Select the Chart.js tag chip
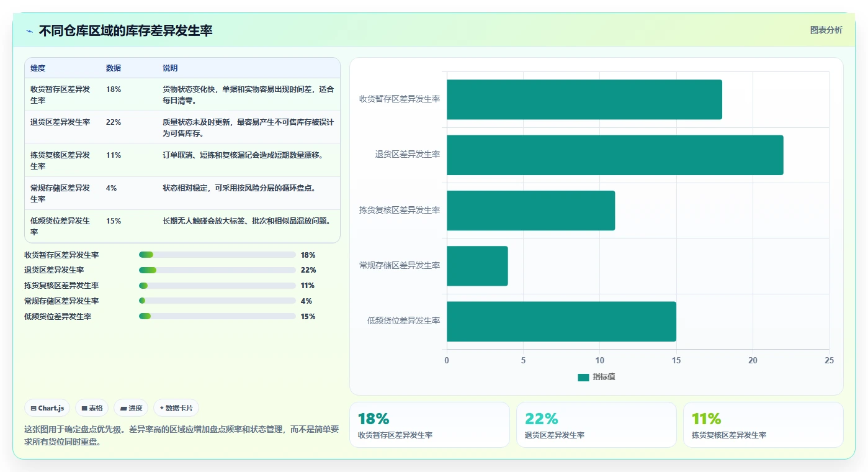The height and width of the screenshot is (472, 868). point(48,408)
